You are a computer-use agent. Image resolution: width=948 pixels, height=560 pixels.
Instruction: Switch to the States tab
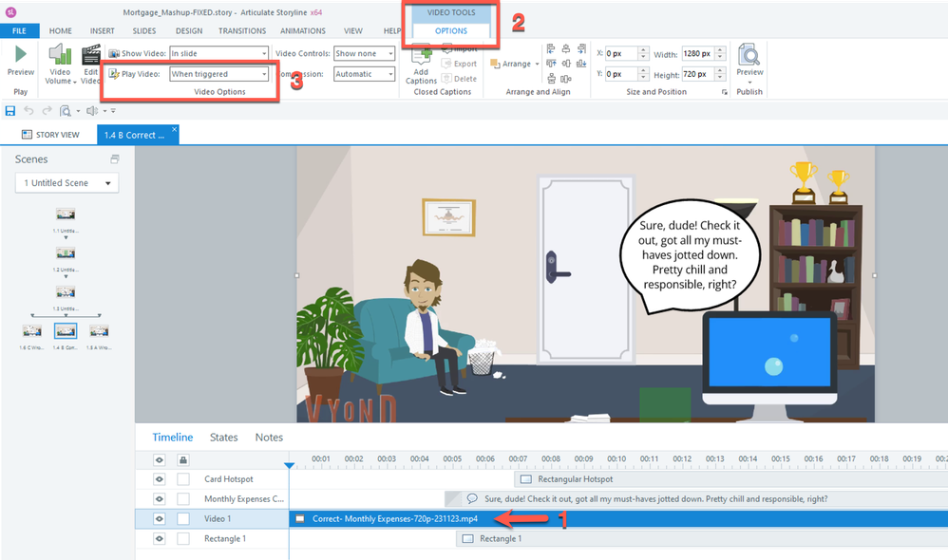(223, 438)
